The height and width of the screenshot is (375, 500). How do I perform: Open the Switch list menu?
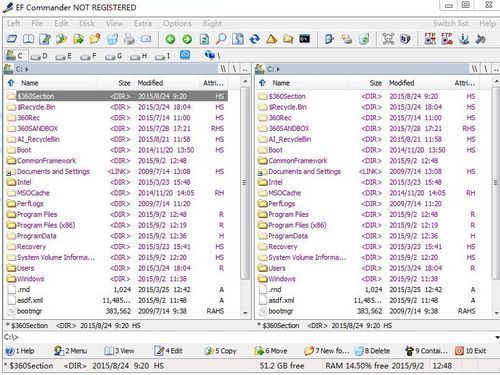pos(451,23)
